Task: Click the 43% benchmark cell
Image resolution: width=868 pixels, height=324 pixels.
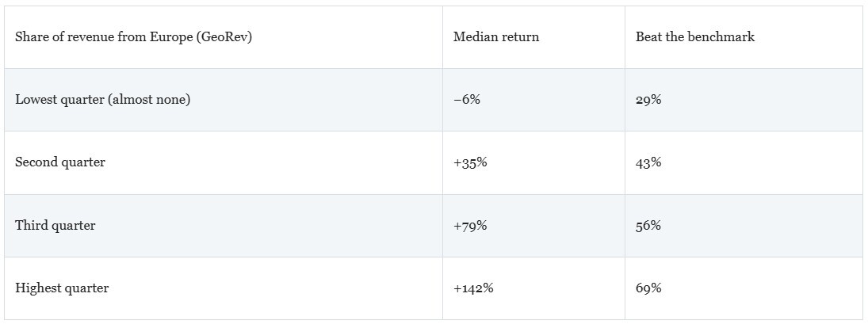Action: coord(648,162)
